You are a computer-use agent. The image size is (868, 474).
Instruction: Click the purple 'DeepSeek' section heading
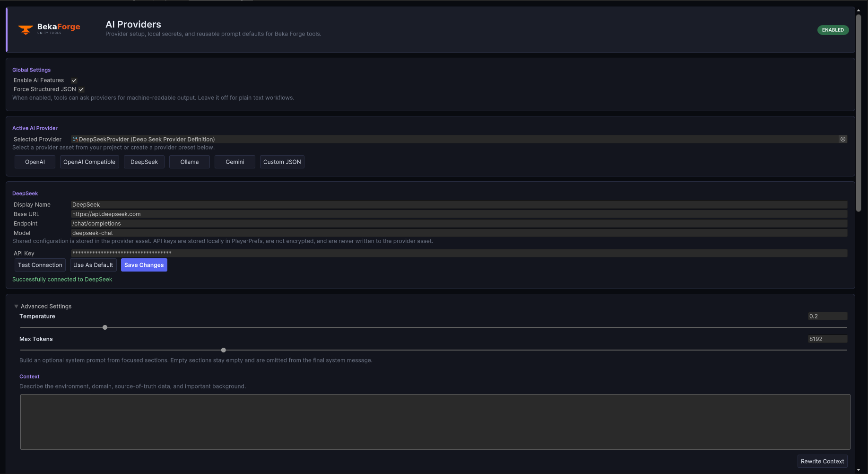25,193
